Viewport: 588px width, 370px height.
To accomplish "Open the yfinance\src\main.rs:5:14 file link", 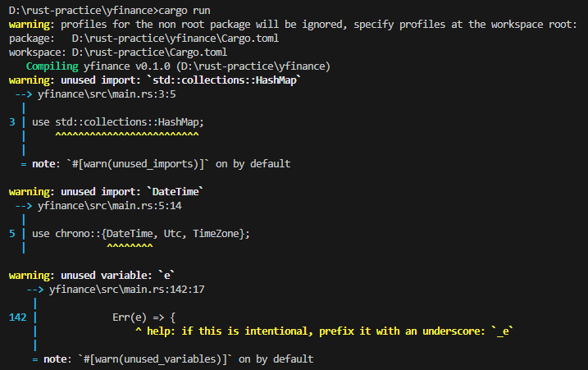I will 110,206.
